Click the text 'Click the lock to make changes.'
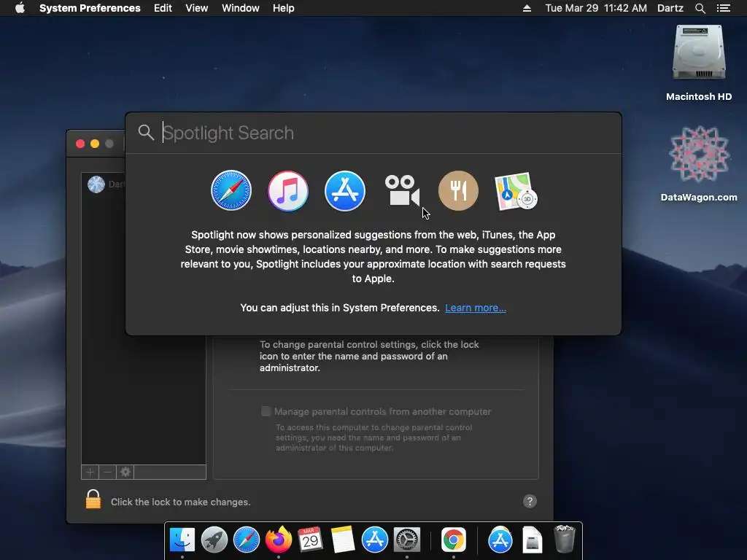 pos(181,502)
